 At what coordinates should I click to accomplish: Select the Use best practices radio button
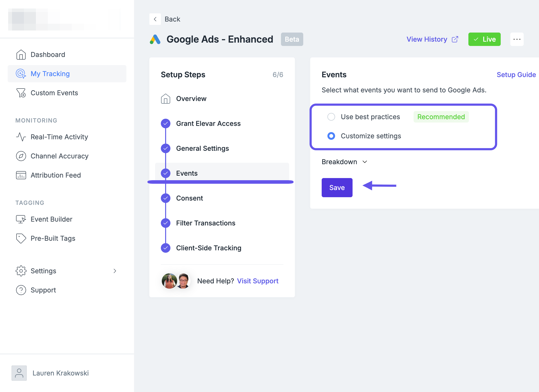[x=331, y=117]
